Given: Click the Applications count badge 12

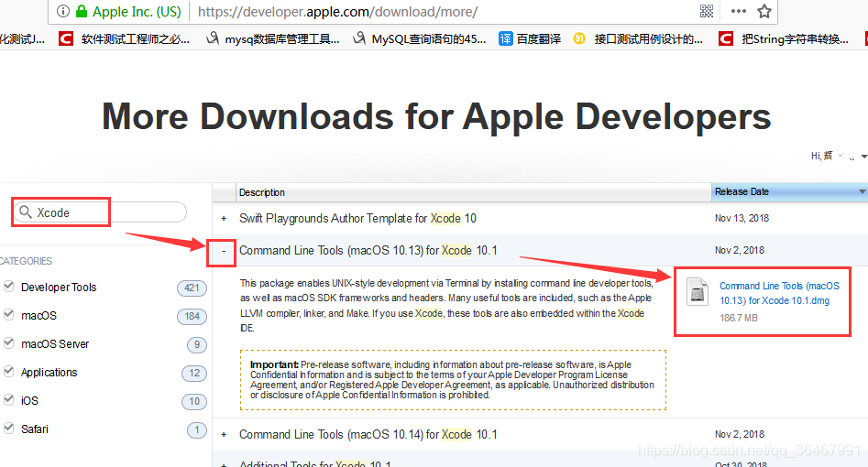Looking at the screenshot, I should tap(194, 373).
